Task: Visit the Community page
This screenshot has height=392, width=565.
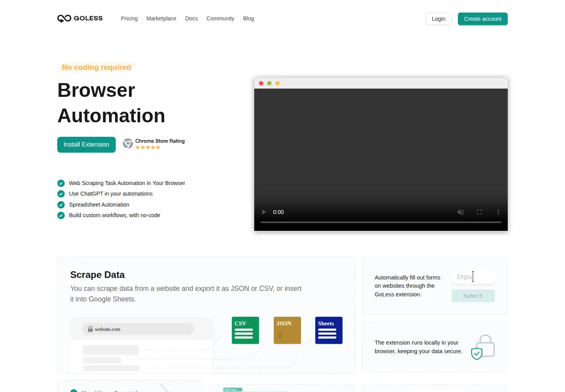Action: 220,18
